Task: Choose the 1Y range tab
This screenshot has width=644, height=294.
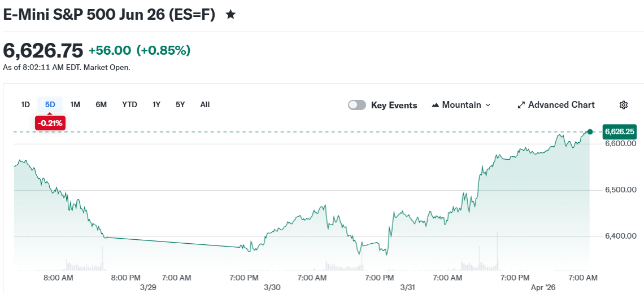Action: pos(156,104)
